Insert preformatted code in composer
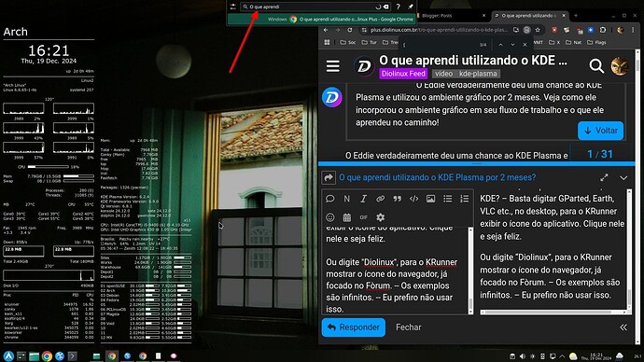Image resolution: width=644 pixels, height=362 pixels. [414, 199]
